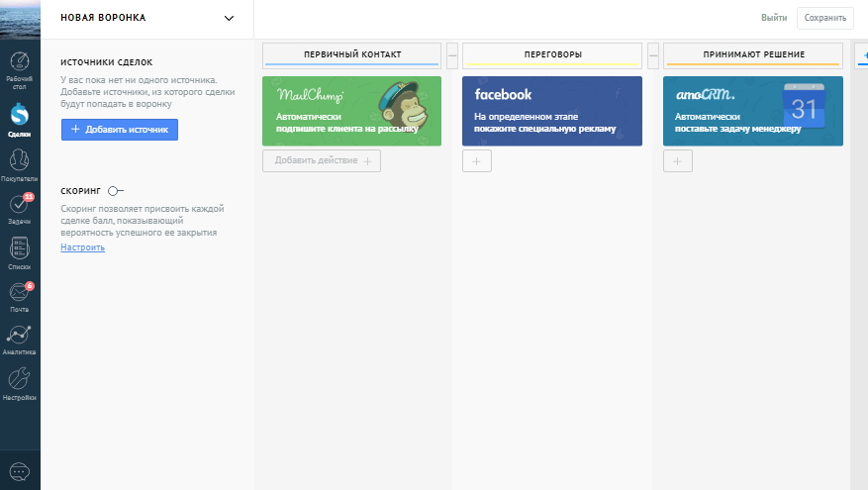Toggle the Скоринг switch
This screenshot has height=490, width=868.
click(x=115, y=190)
